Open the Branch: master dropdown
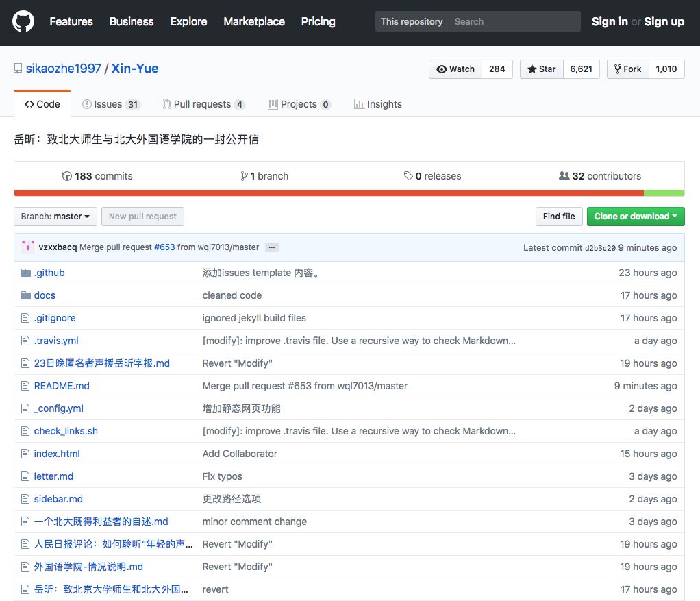Viewport: 700px width, 601px height. [x=55, y=217]
